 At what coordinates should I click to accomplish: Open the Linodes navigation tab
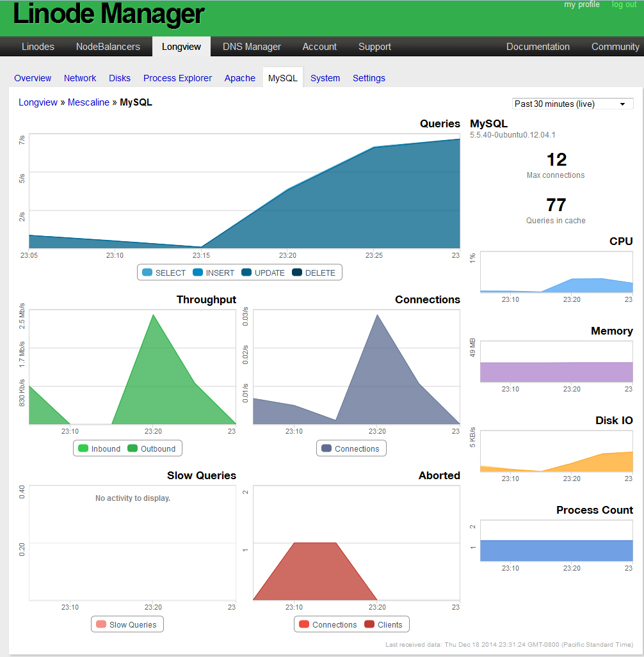pyautogui.click(x=38, y=47)
